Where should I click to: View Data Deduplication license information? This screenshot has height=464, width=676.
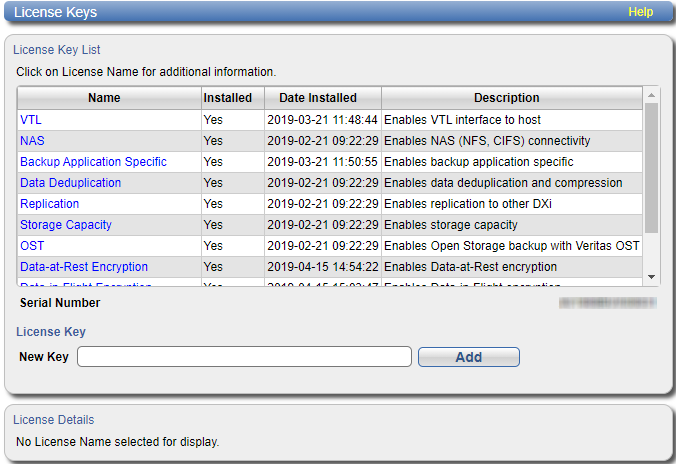pos(71,183)
